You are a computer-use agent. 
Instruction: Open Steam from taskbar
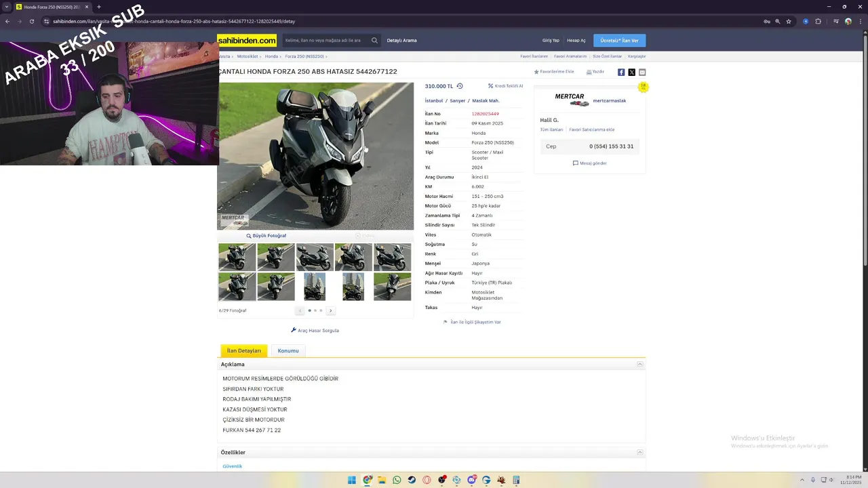(x=412, y=480)
